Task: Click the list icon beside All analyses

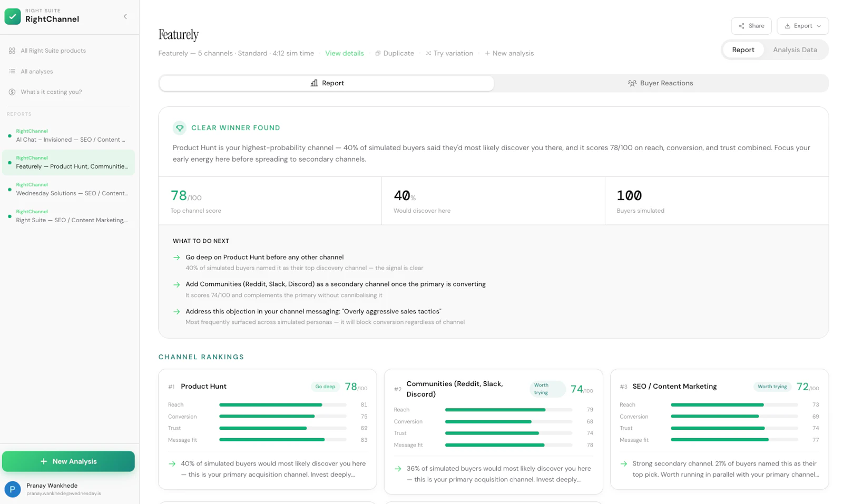Action: (12, 71)
